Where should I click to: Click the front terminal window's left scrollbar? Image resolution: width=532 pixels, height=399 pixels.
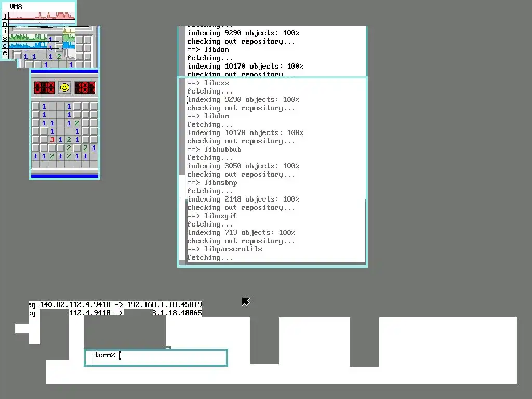pos(182,171)
